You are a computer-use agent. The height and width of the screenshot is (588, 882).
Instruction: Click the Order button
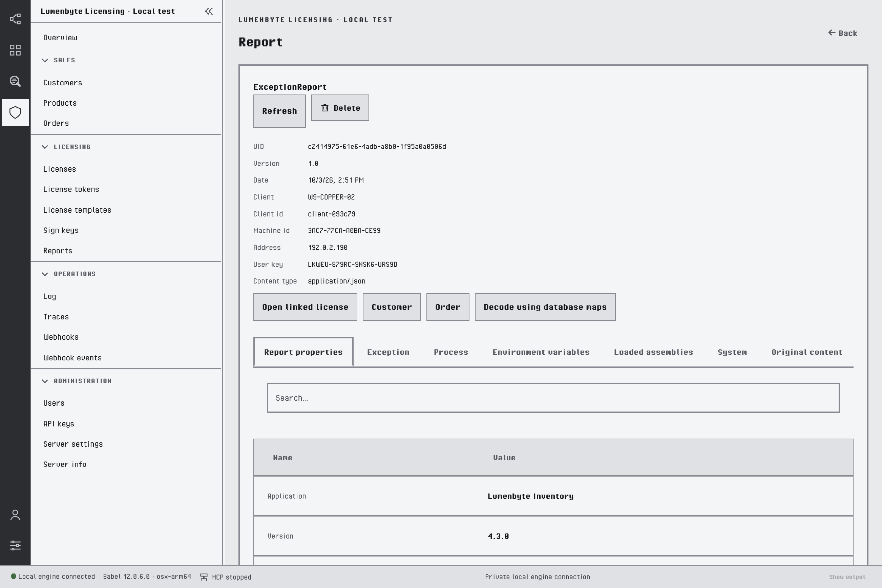[448, 307]
